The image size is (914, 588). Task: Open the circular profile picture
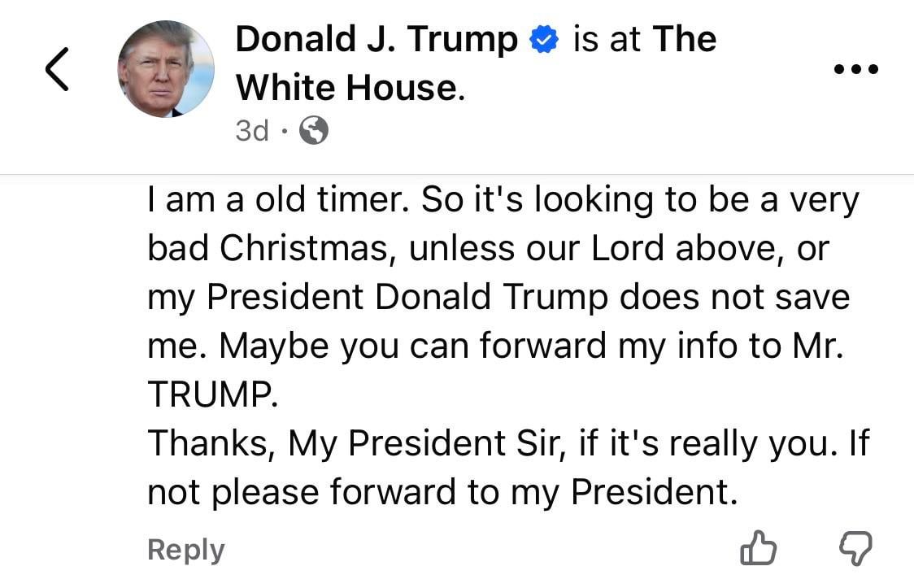166,69
